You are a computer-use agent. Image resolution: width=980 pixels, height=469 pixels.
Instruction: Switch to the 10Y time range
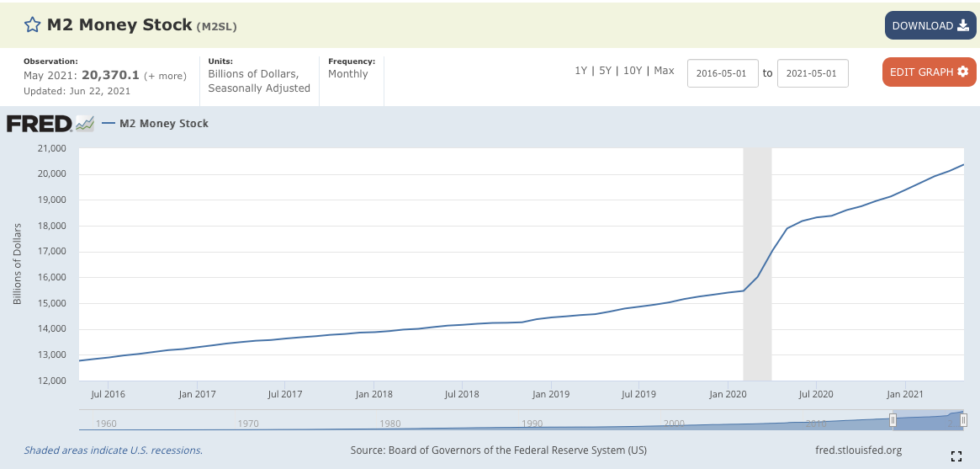tap(632, 71)
